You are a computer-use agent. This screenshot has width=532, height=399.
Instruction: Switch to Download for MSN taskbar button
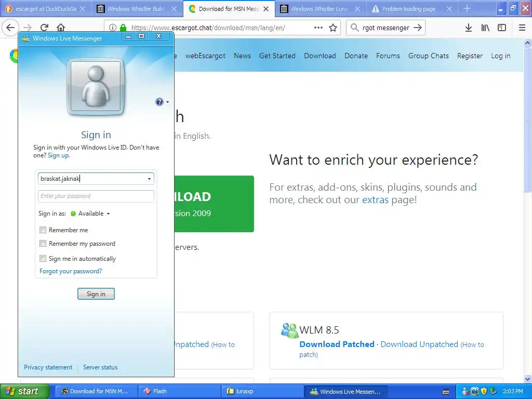point(97,391)
